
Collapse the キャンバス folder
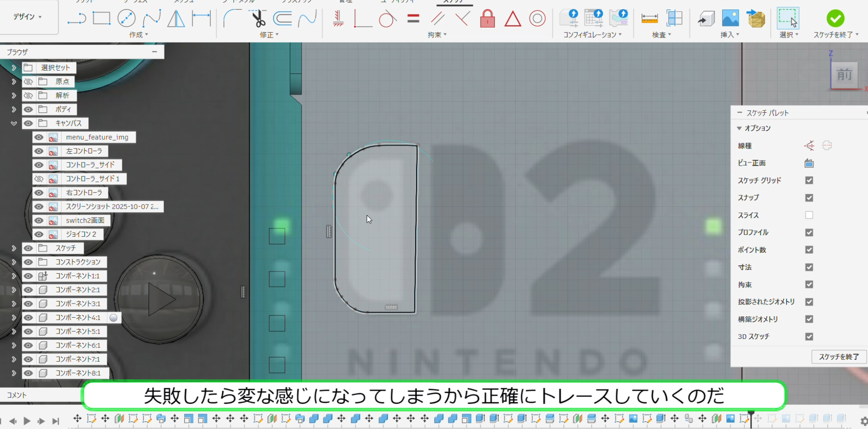tap(14, 123)
